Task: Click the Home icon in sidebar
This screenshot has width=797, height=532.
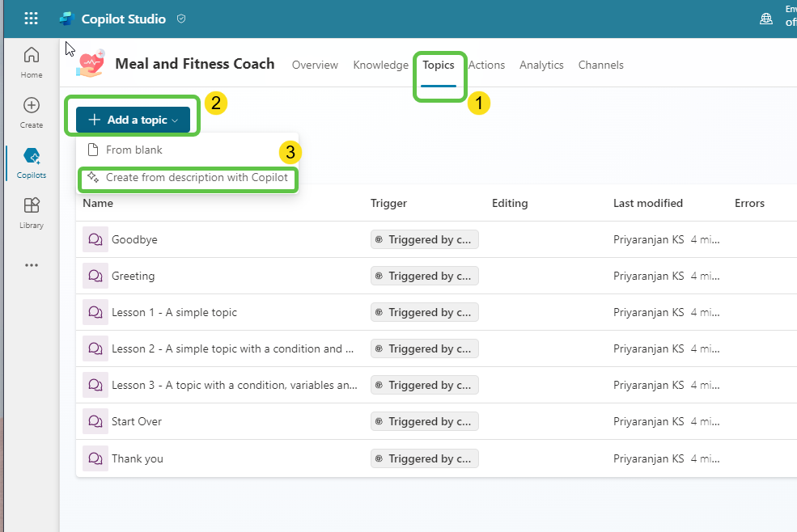Action: (x=31, y=62)
